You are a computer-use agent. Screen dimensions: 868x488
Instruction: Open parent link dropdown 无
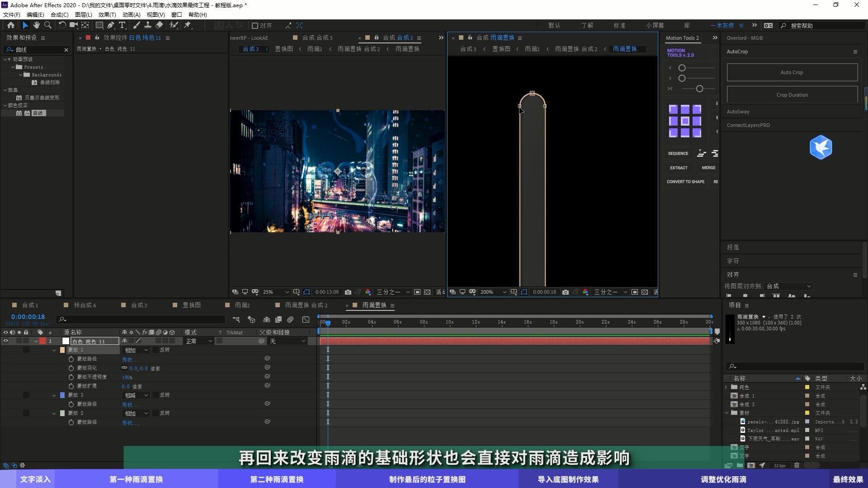(x=288, y=341)
